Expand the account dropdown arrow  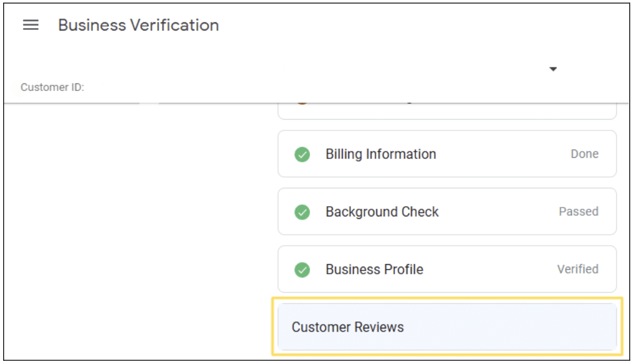(553, 69)
